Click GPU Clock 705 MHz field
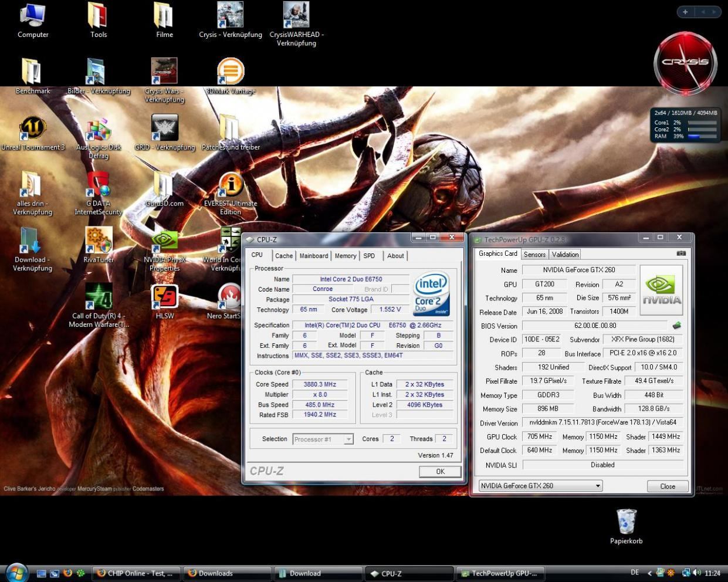 (539, 436)
